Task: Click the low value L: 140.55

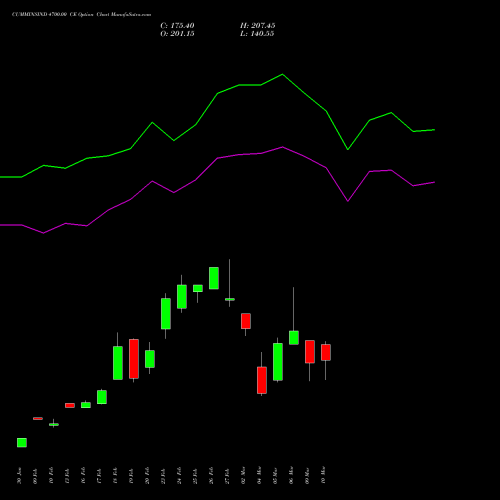Action: [257, 34]
